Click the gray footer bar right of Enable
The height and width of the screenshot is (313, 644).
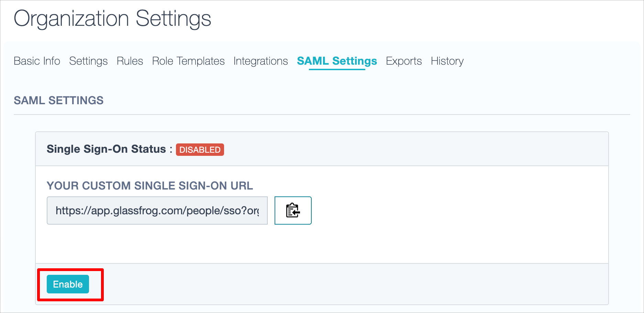(344, 284)
